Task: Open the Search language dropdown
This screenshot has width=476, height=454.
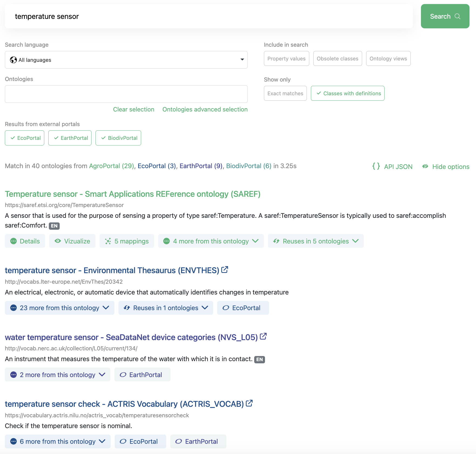Action: [x=126, y=60]
